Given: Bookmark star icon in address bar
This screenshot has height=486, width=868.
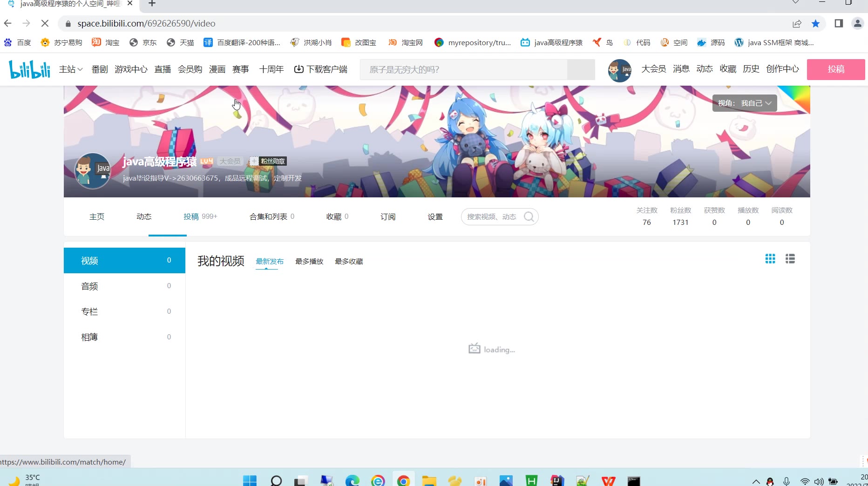Looking at the screenshot, I should (x=815, y=23).
